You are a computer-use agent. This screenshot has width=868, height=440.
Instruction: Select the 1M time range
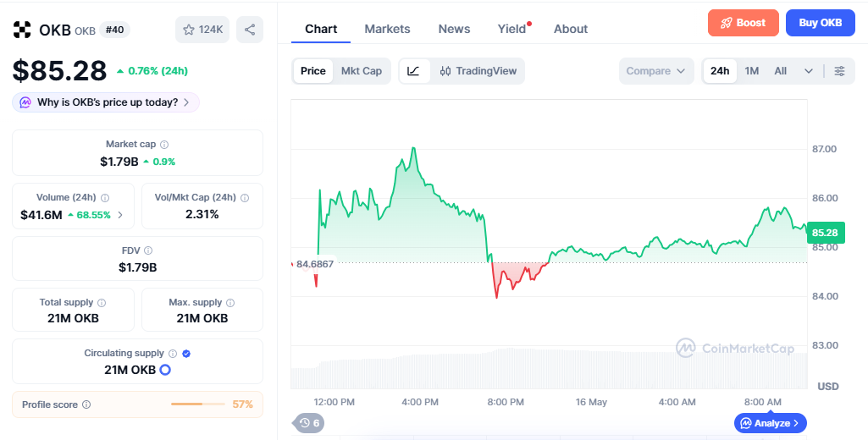[x=752, y=71]
